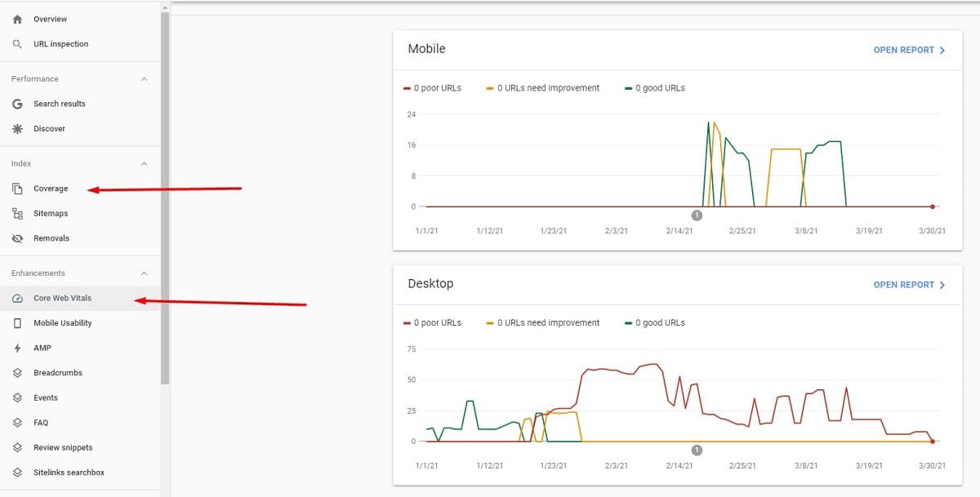This screenshot has width=980, height=497.
Task: Click Desktop poor URLs red legend
Action: (433, 323)
